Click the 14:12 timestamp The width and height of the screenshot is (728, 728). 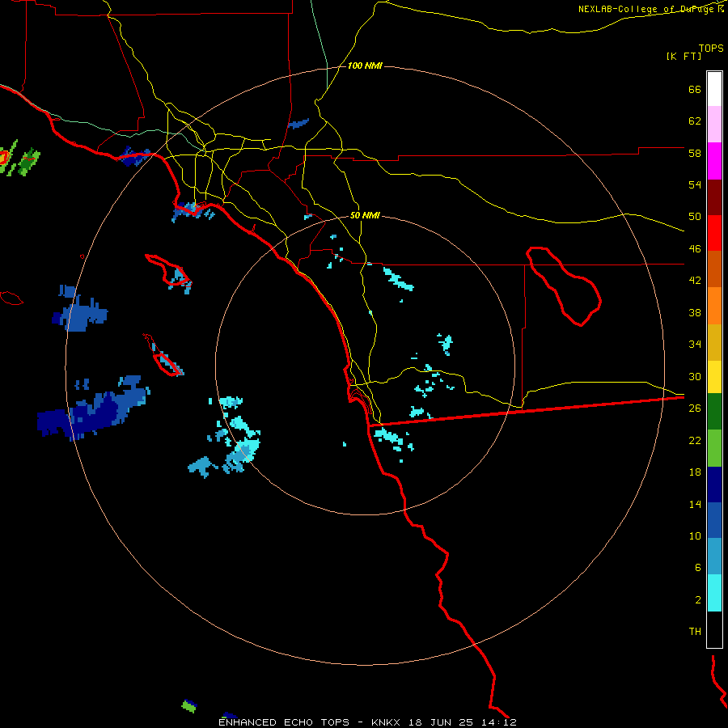(498, 722)
